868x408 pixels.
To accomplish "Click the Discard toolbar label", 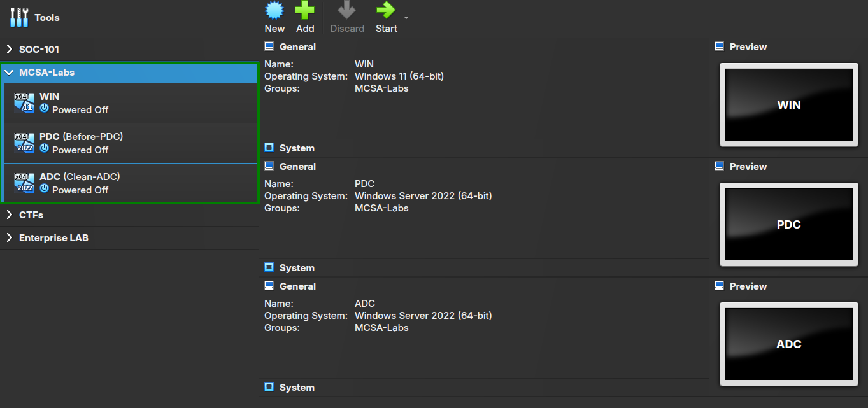I will click(x=347, y=29).
